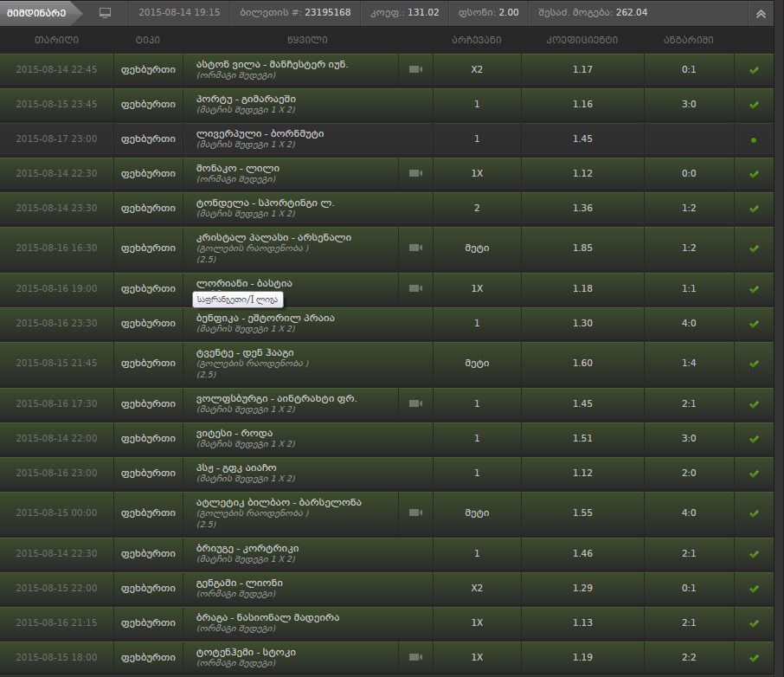This screenshot has height=677, width=784.
Task: Click possible winnings value 262.04
Action: 632,12
